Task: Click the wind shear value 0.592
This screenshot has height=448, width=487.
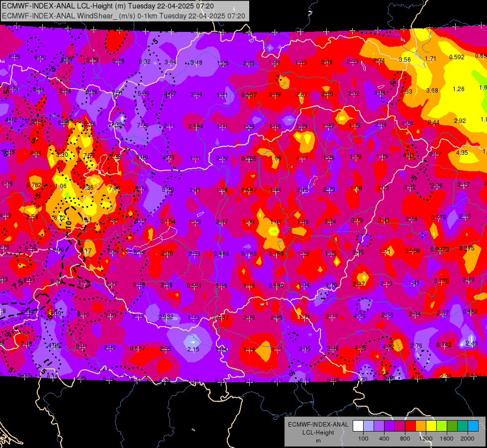Action: tap(457, 57)
